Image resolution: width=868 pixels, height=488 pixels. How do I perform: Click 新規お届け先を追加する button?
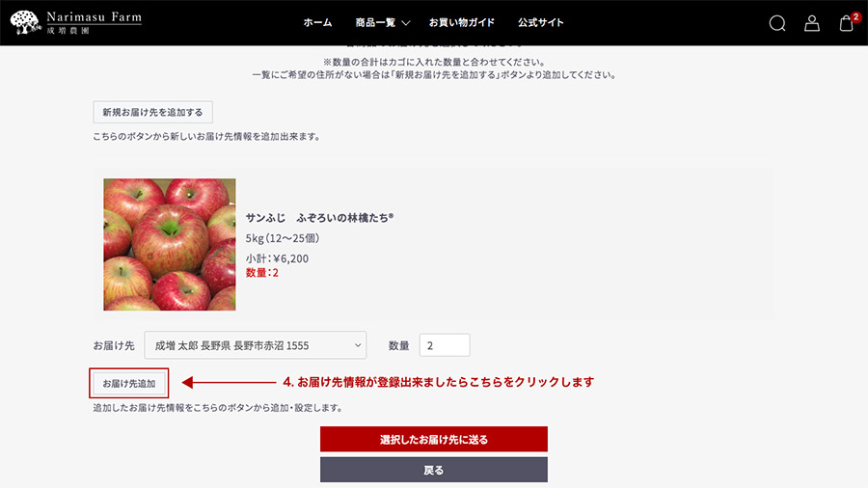click(x=152, y=112)
